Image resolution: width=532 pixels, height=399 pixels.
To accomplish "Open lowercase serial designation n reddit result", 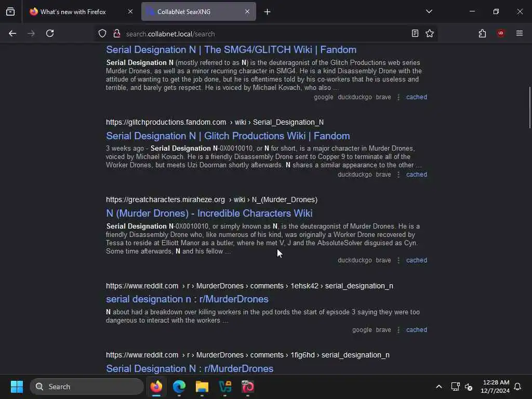I will pyautogui.click(x=187, y=299).
